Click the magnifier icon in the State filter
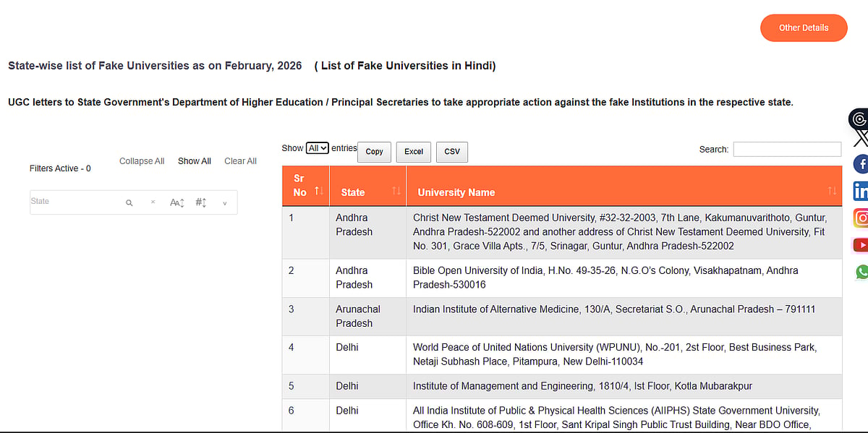This screenshot has height=433, width=868. [129, 202]
